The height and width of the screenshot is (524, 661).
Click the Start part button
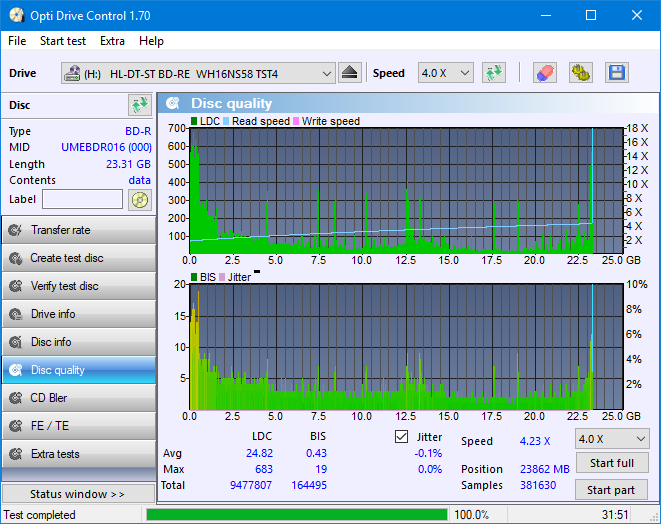pyautogui.click(x=611, y=490)
